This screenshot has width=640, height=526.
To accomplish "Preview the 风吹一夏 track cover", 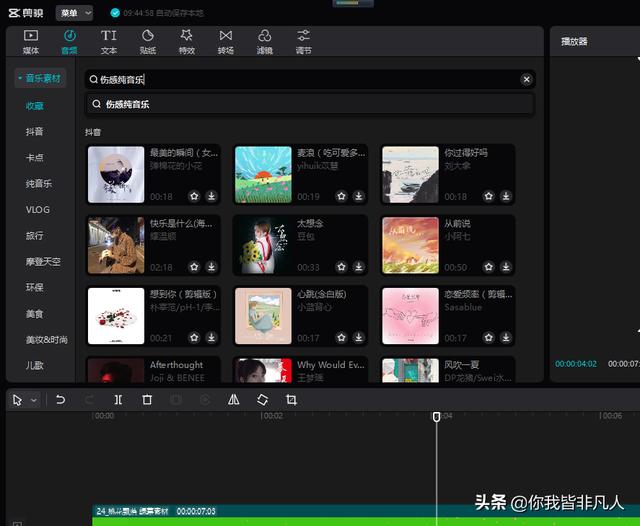I will coord(410,371).
